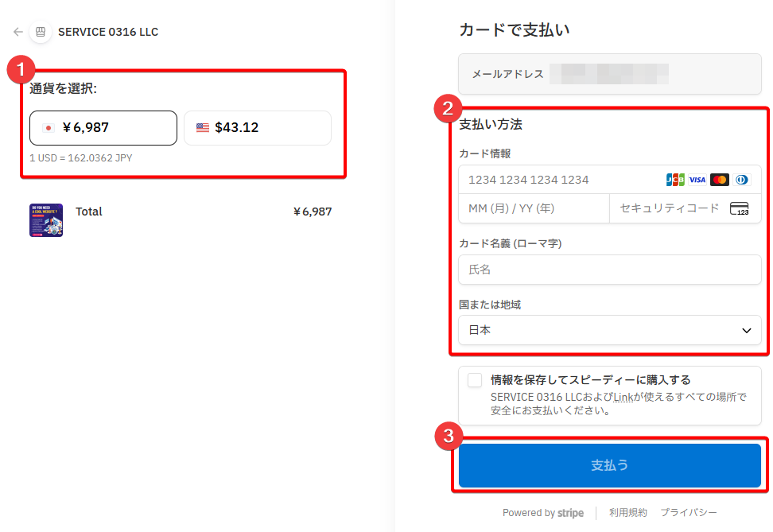This screenshot has height=532, width=773.
Task: Click the product thumbnail next to Total
Action: click(46, 220)
